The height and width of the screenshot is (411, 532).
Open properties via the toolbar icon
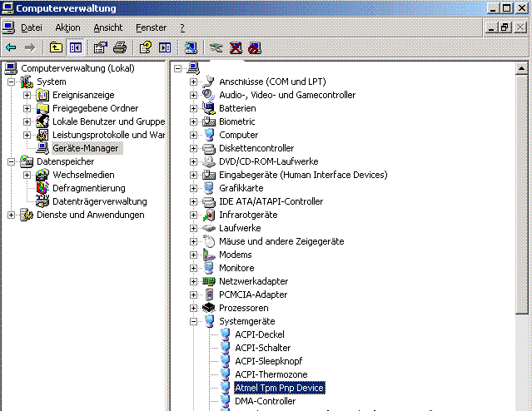(x=101, y=47)
